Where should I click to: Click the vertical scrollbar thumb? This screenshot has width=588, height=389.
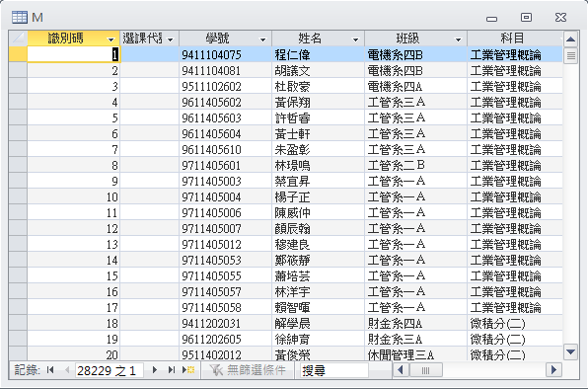(x=571, y=55)
